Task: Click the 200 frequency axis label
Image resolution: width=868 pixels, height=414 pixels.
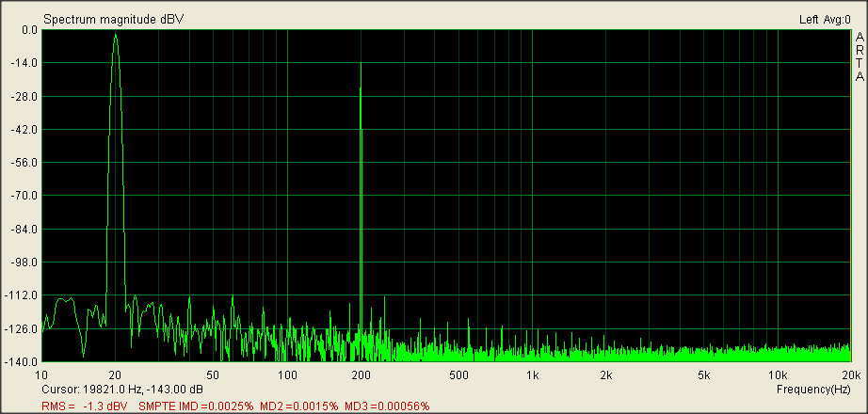Action: 361,375
